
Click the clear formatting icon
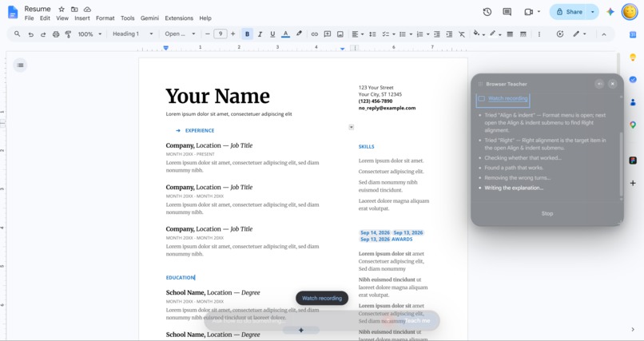pyautogui.click(x=462, y=34)
